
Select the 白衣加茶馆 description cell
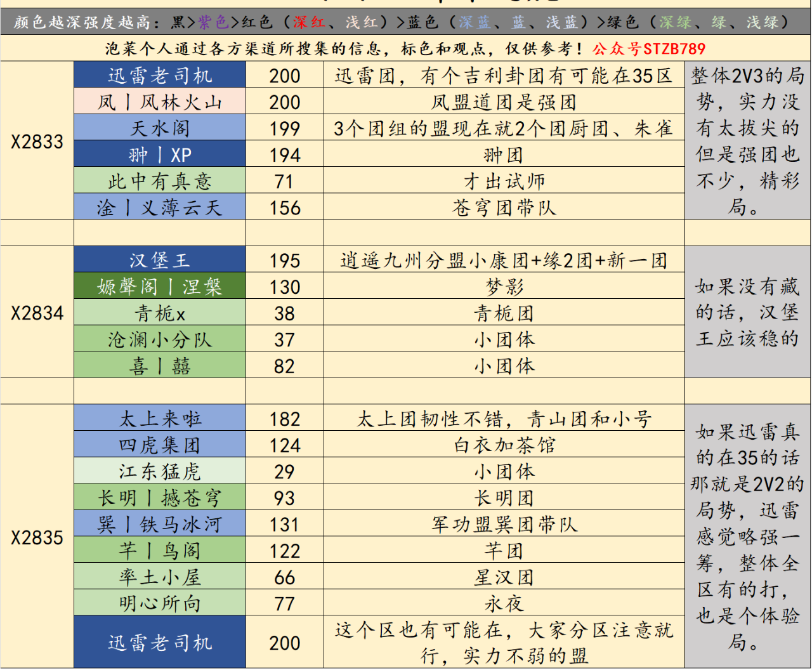click(x=504, y=445)
